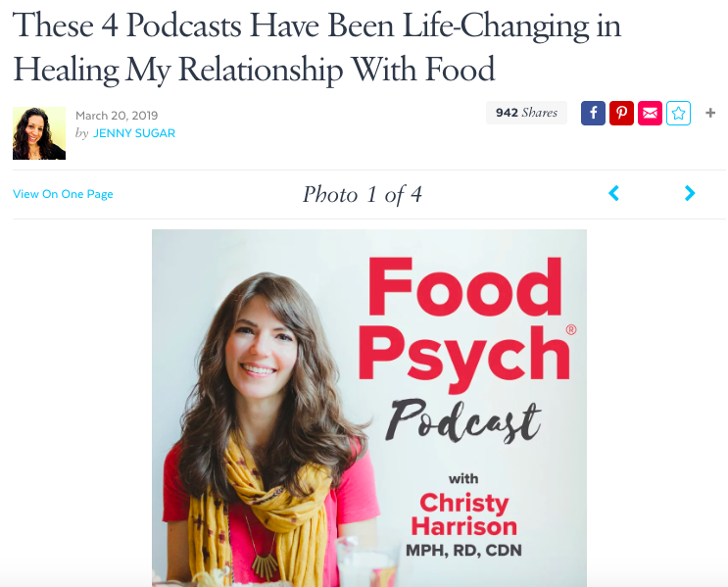This screenshot has width=728, height=587.
Task: Click the MPH, RD, CDN credentials text
Action: click(463, 551)
